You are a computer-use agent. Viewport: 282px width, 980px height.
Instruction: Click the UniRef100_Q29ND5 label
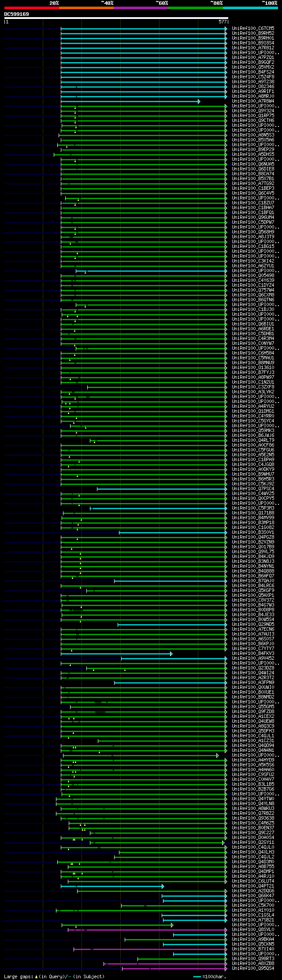(x=253, y=625)
